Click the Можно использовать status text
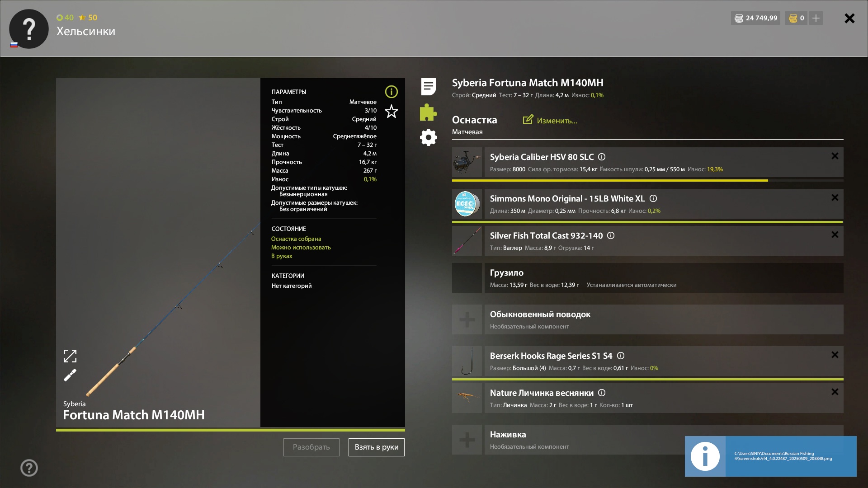This screenshot has width=868, height=488. (301, 247)
